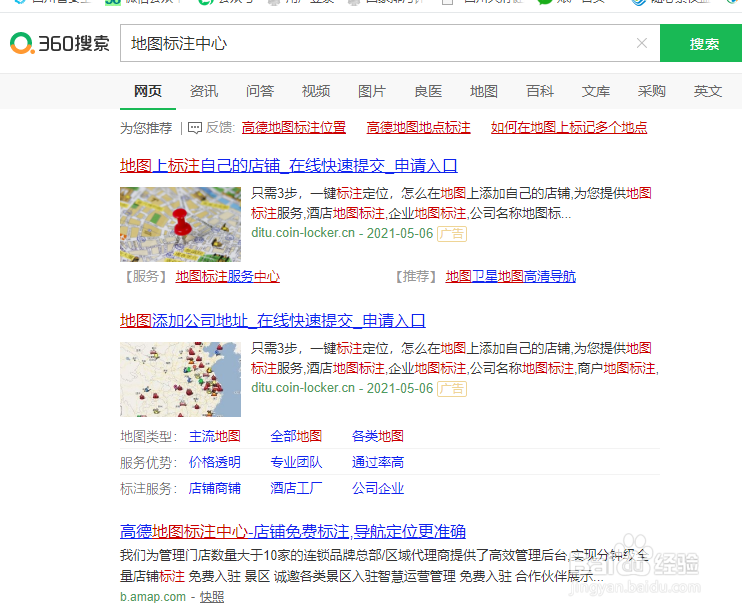The width and height of the screenshot is (742, 613).
Task: Click the green 搜索 button
Action: point(702,44)
